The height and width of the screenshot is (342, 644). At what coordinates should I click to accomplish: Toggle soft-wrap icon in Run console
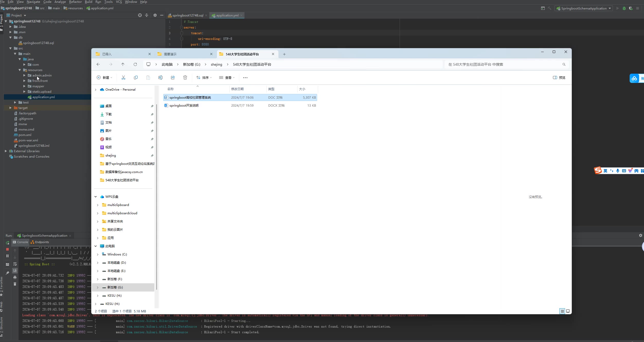click(x=15, y=264)
